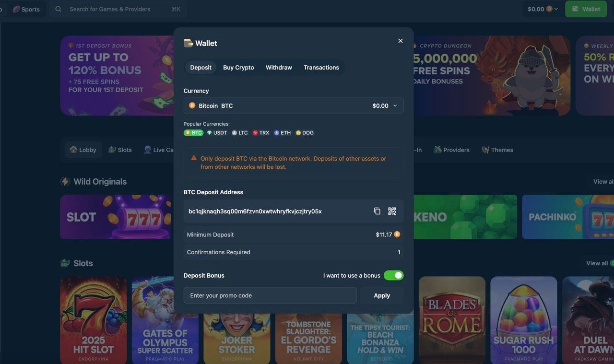Select ETH popular currency chip

(283, 133)
